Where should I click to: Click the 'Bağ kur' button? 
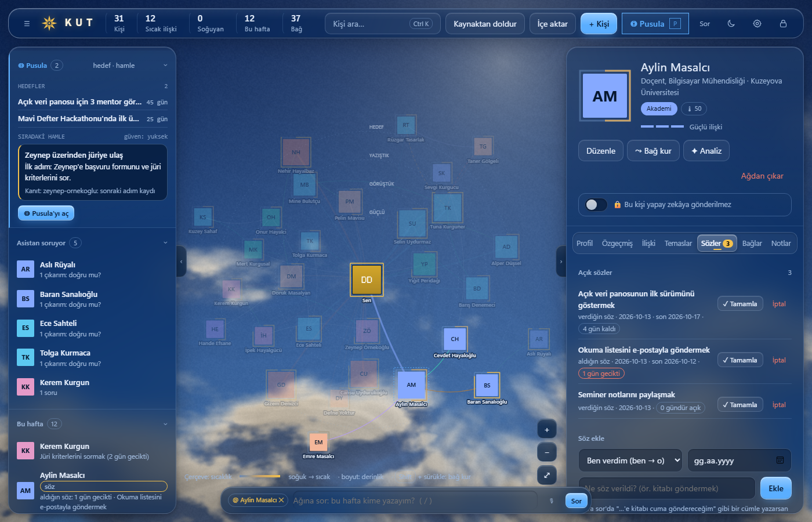pos(653,151)
